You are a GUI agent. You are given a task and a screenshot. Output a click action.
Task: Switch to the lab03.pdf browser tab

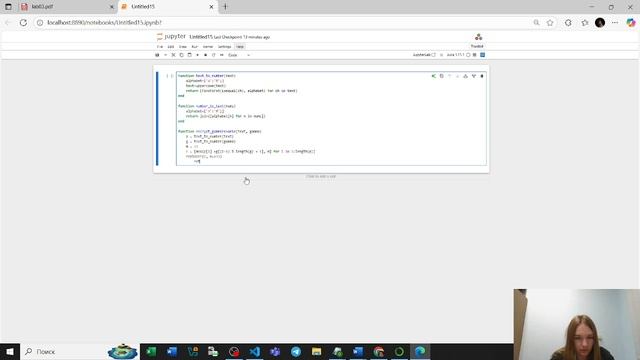(67, 7)
